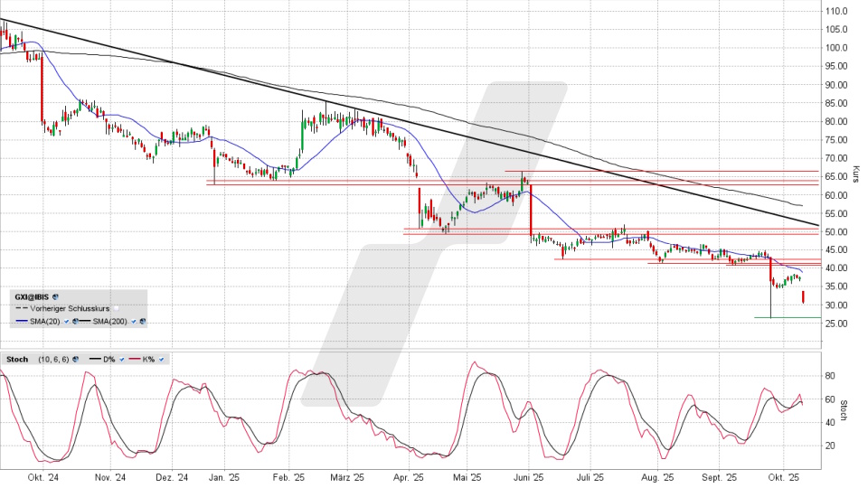Click red K% line sample in legend
The width and height of the screenshot is (868, 488).
[136, 360]
